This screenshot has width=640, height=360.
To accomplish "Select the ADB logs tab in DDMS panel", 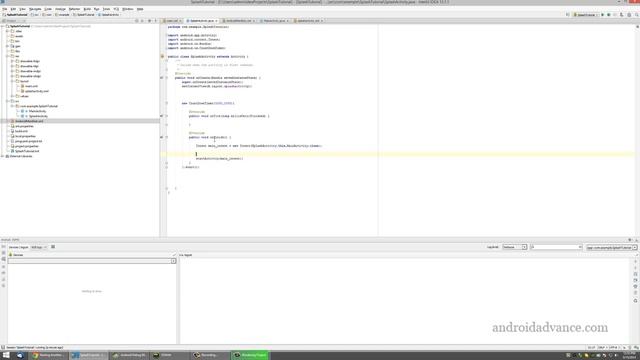I will [38, 247].
